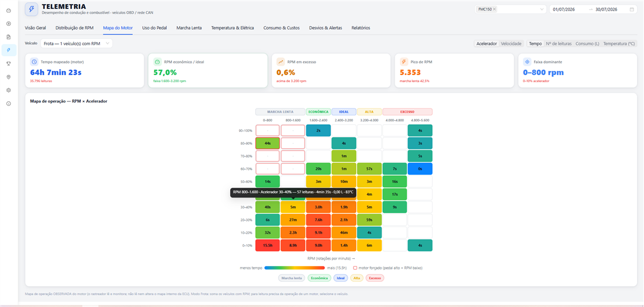
Task: Click the 8.9h heatmap cell
Action: 293,245
